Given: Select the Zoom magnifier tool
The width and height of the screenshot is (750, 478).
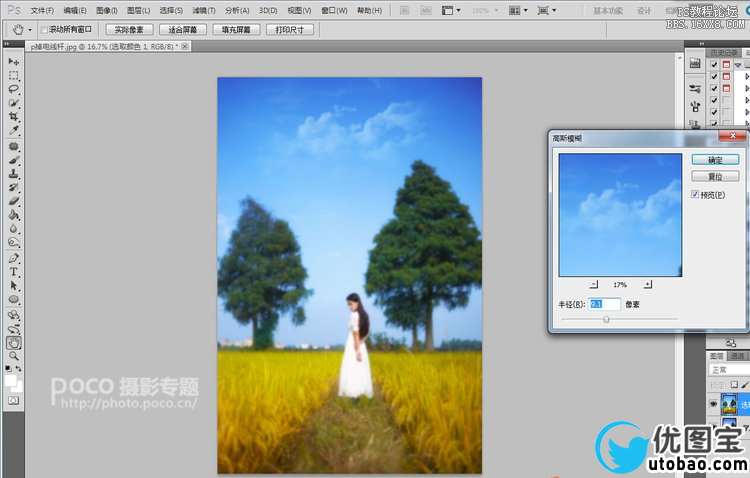Looking at the screenshot, I should coord(14,356).
